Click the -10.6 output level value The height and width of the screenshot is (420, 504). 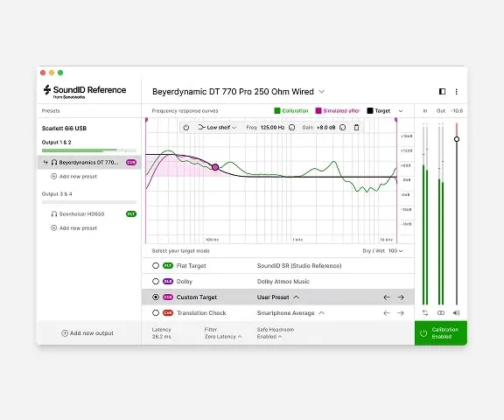(457, 111)
